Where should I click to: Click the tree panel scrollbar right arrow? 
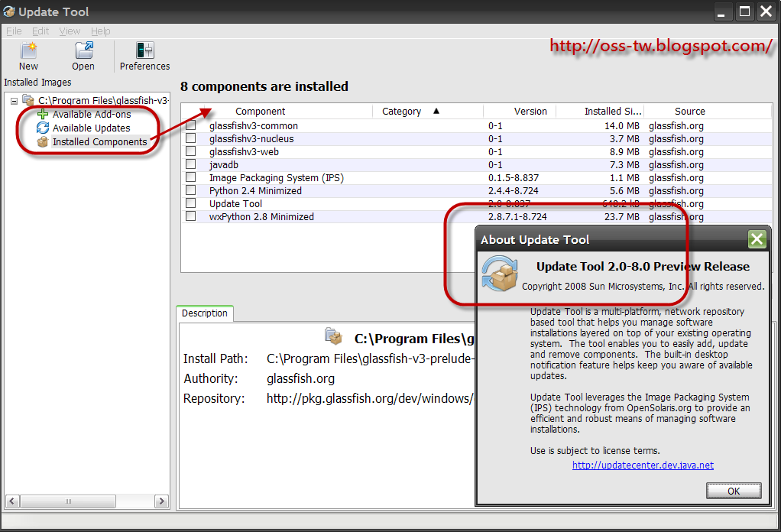(x=161, y=501)
